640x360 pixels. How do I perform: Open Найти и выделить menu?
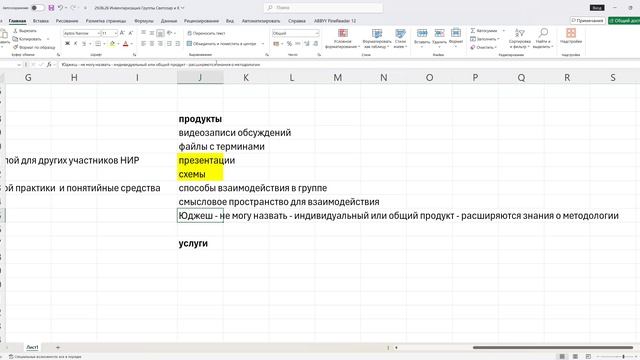click(543, 38)
